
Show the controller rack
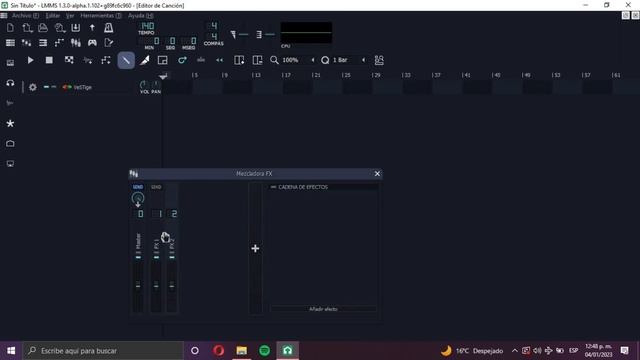[92, 42]
